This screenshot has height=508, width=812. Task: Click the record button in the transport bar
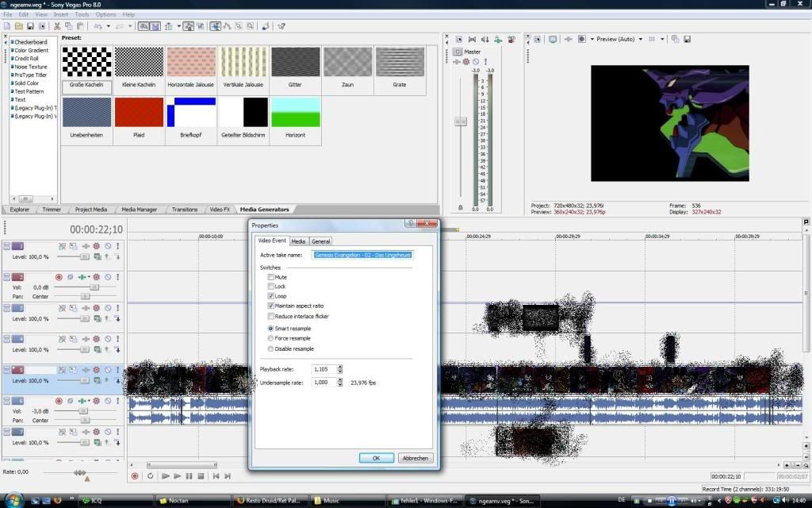click(135, 476)
